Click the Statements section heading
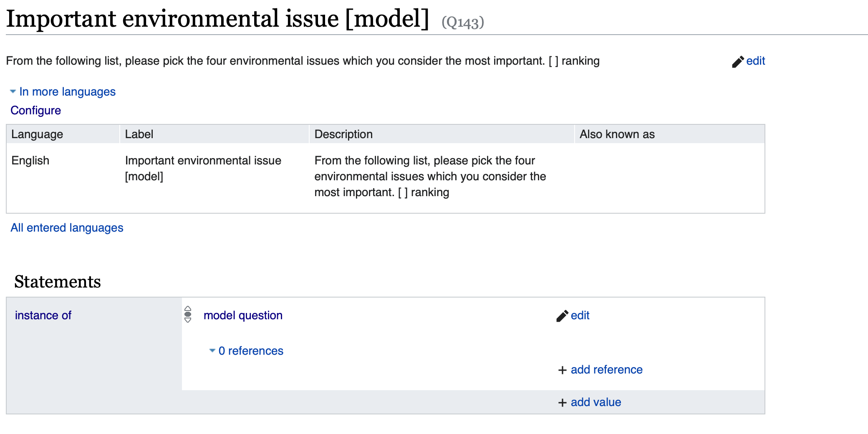 click(58, 282)
